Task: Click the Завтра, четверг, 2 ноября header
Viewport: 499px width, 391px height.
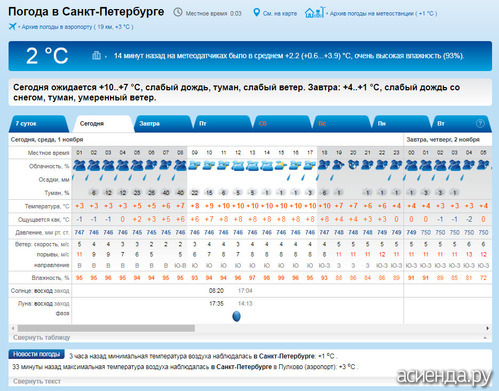Action: pyautogui.click(x=443, y=140)
